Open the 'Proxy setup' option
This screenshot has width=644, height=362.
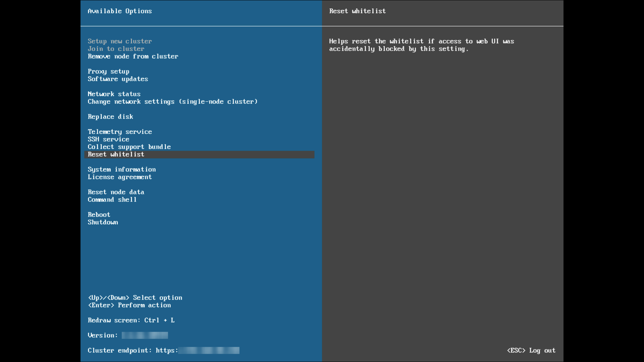[x=109, y=71]
